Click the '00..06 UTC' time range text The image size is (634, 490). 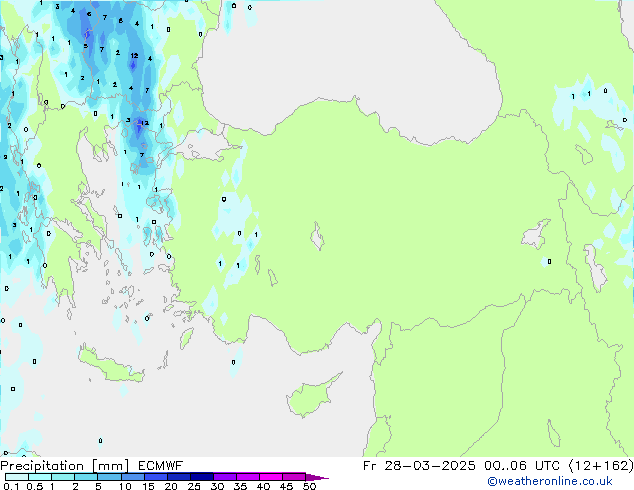point(522,466)
